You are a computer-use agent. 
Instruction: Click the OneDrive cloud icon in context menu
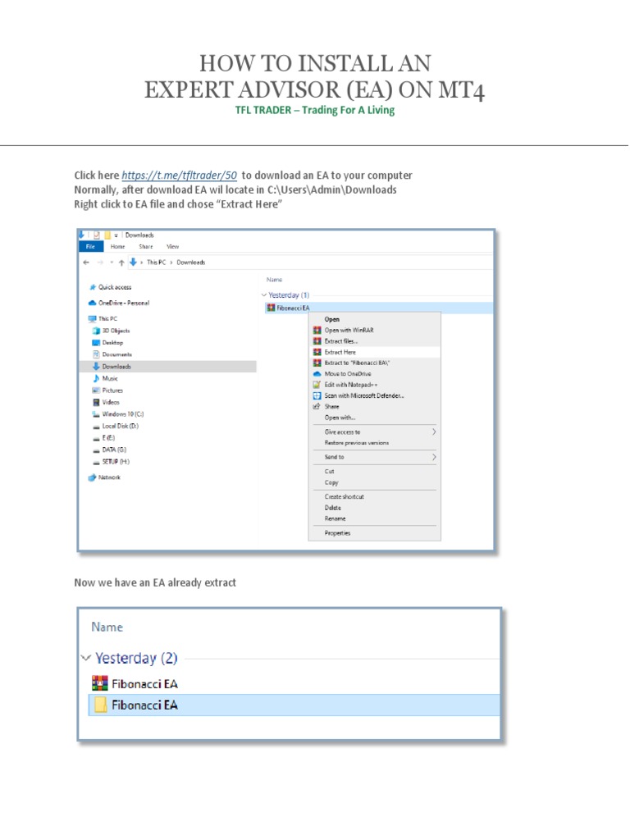coord(317,373)
